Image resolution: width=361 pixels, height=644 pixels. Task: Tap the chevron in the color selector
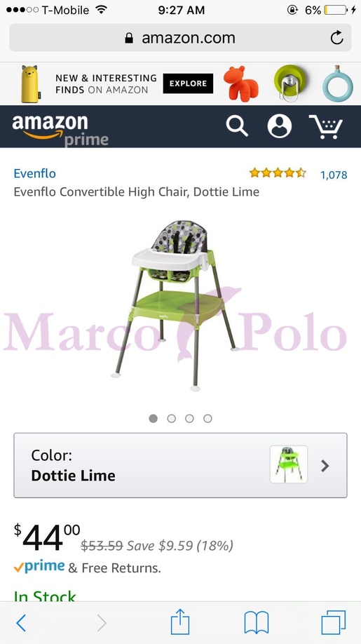click(x=325, y=466)
